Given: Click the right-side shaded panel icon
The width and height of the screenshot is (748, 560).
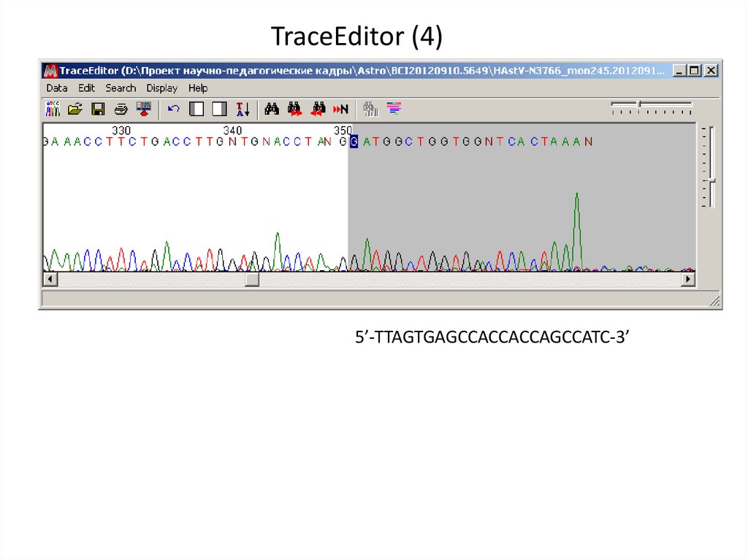Looking at the screenshot, I should pyautogui.click(x=219, y=110).
